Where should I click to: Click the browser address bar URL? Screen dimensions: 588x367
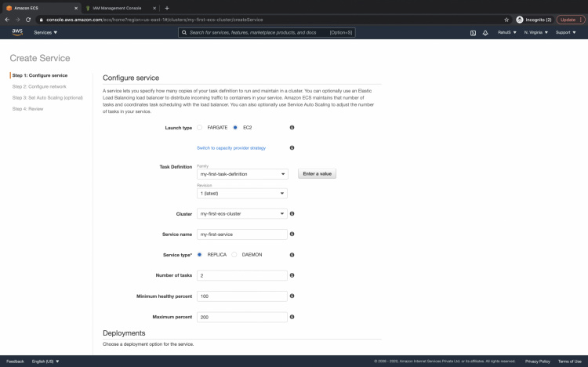pos(154,20)
